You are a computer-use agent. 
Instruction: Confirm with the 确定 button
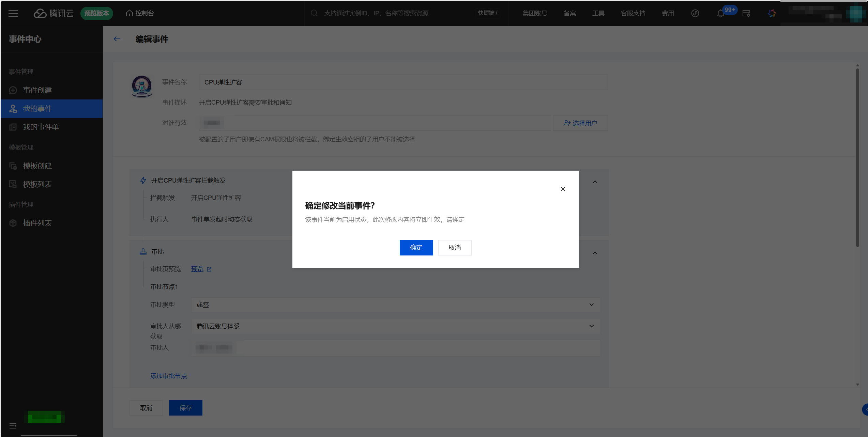(416, 248)
